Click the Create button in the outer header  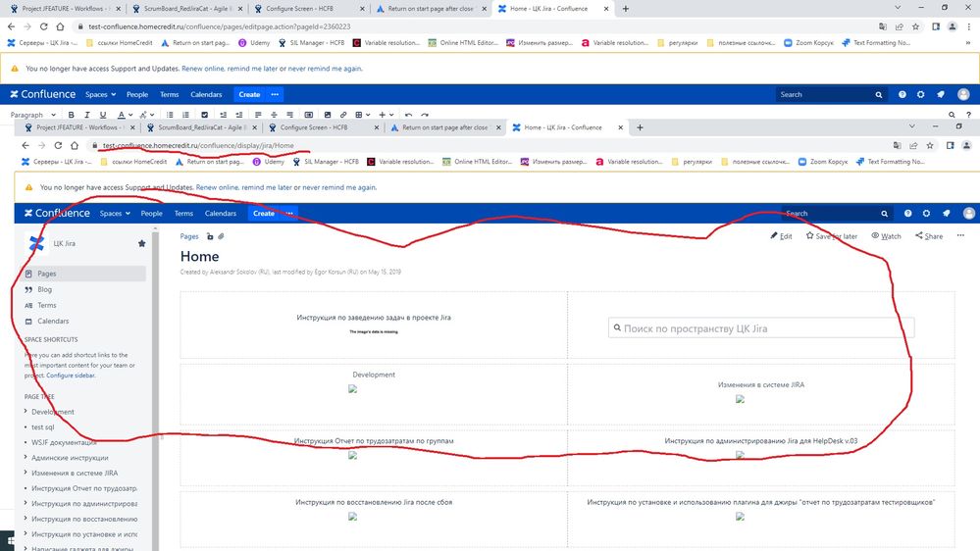pyautogui.click(x=249, y=94)
